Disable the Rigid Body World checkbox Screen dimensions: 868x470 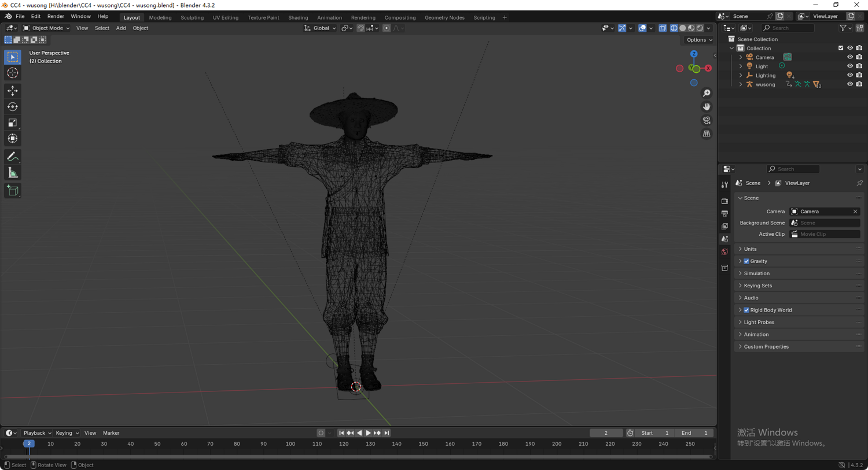tap(746, 310)
